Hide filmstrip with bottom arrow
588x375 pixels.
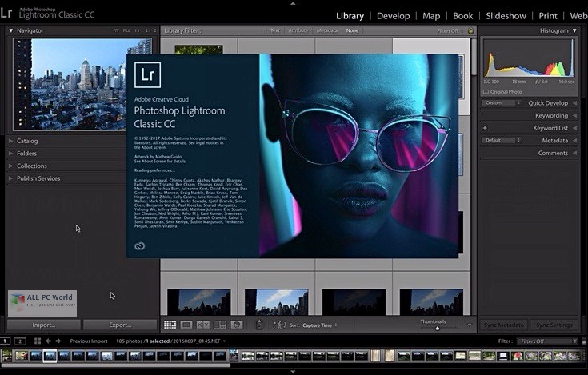coord(293,372)
